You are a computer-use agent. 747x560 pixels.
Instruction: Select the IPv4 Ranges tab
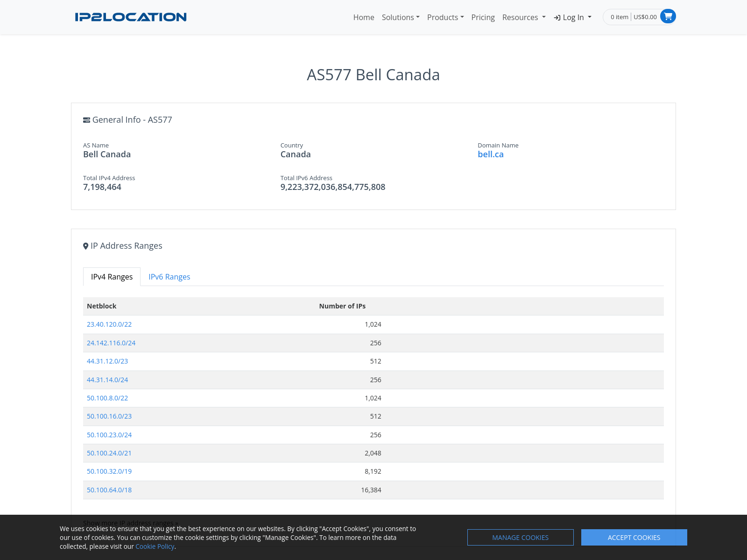click(x=112, y=277)
